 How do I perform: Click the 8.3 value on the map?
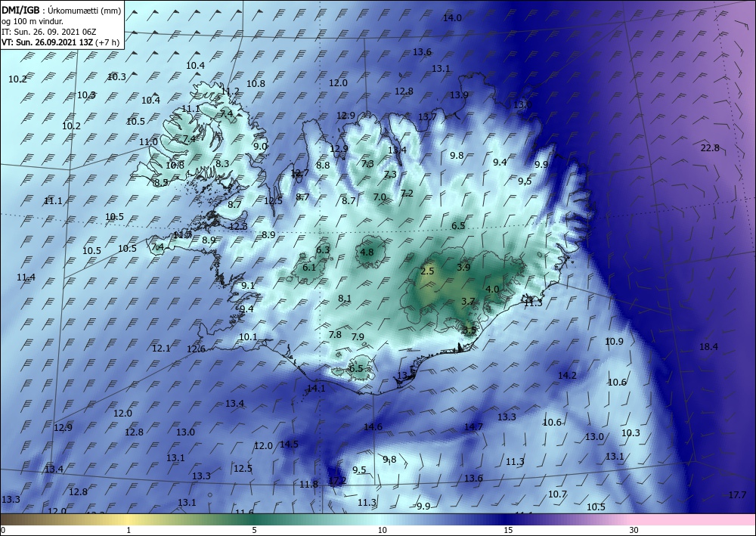pyautogui.click(x=222, y=164)
